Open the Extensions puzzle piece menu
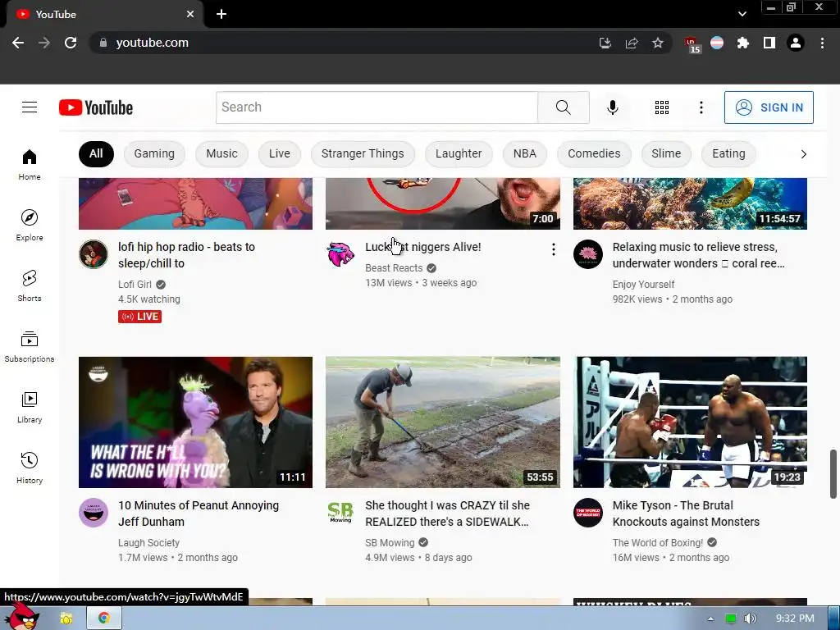This screenshot has height=630, width=840. (x=743, y=43)
